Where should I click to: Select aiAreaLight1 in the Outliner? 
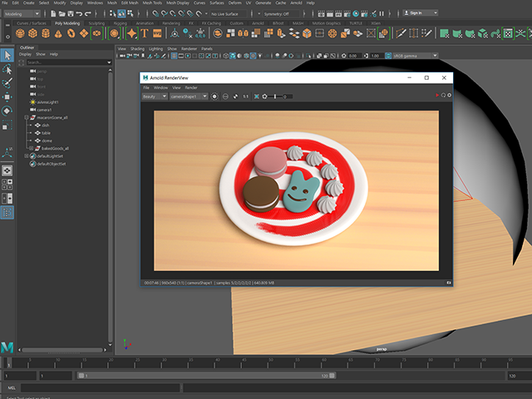pos(47,102)
